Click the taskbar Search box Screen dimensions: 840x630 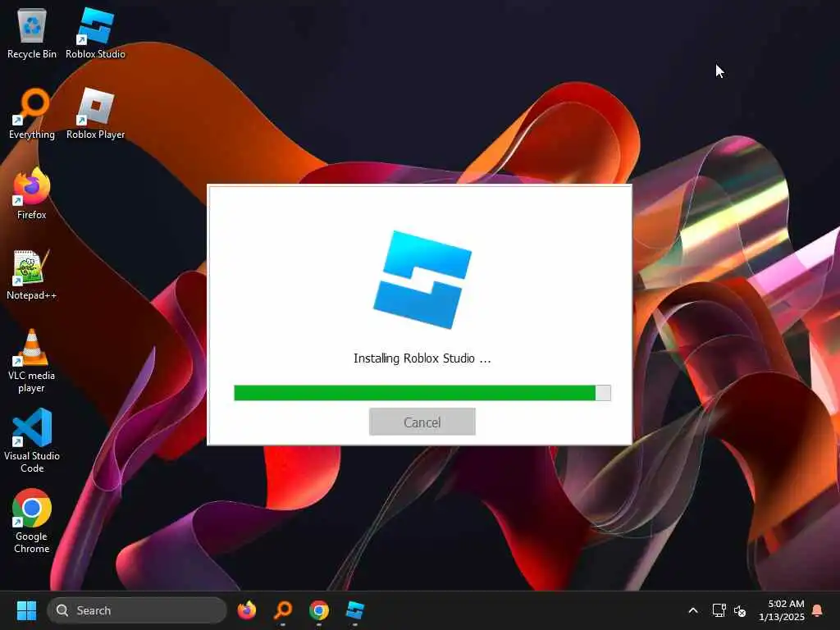(x=137, y=610)
